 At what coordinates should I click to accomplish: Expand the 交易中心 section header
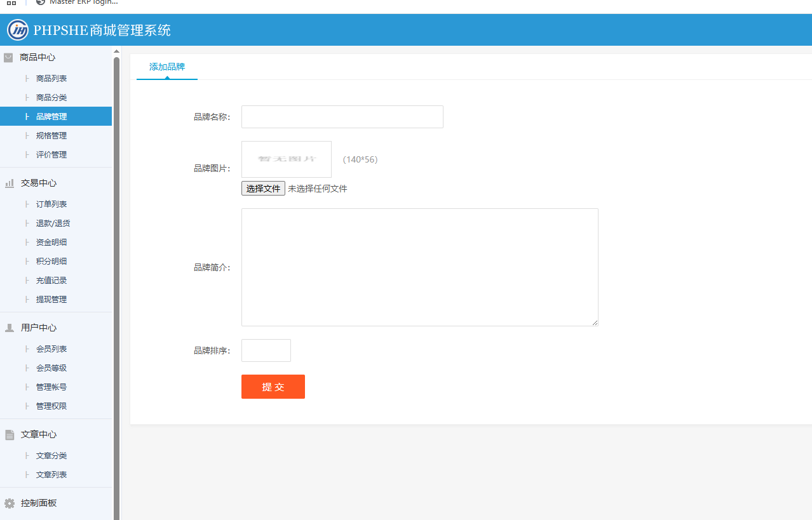click(39, 183)
